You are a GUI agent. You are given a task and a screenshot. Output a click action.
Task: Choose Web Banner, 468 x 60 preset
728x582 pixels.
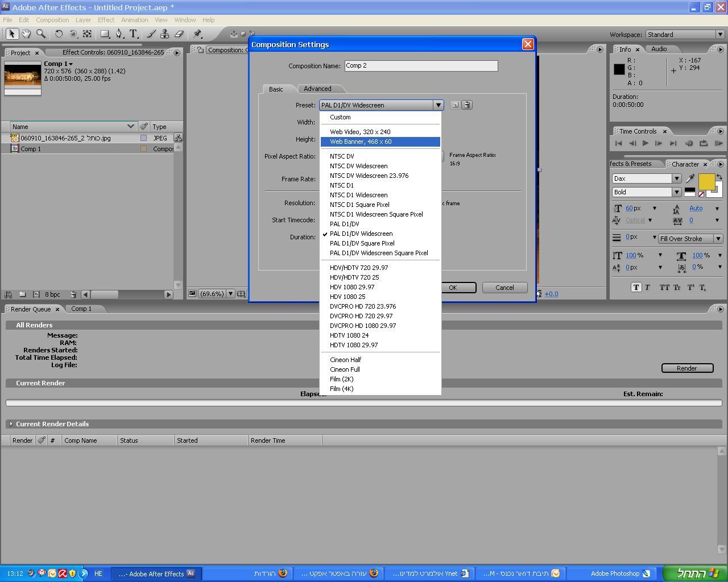[x=380, y=142]
